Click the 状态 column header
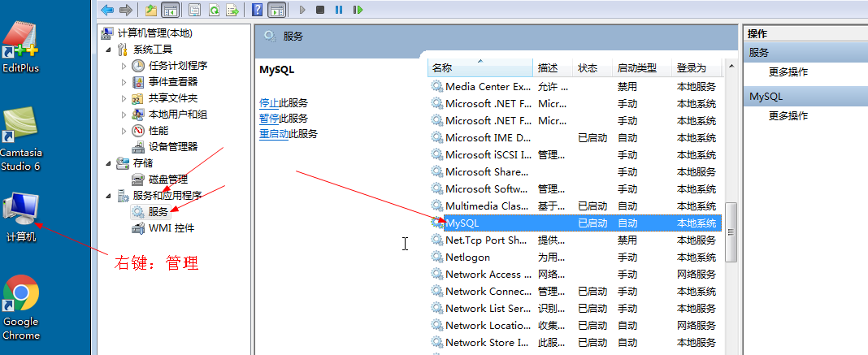This screenshot has width=868, height=355. [587, 68]
